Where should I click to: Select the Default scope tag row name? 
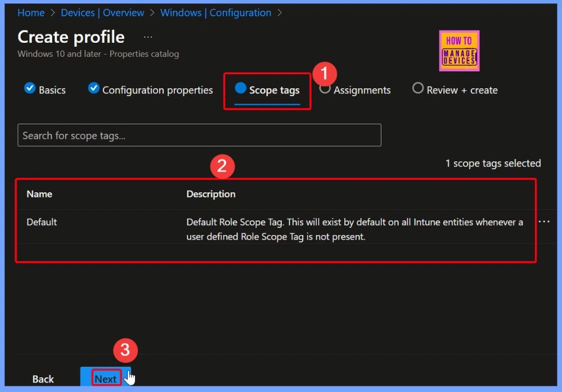42,222
